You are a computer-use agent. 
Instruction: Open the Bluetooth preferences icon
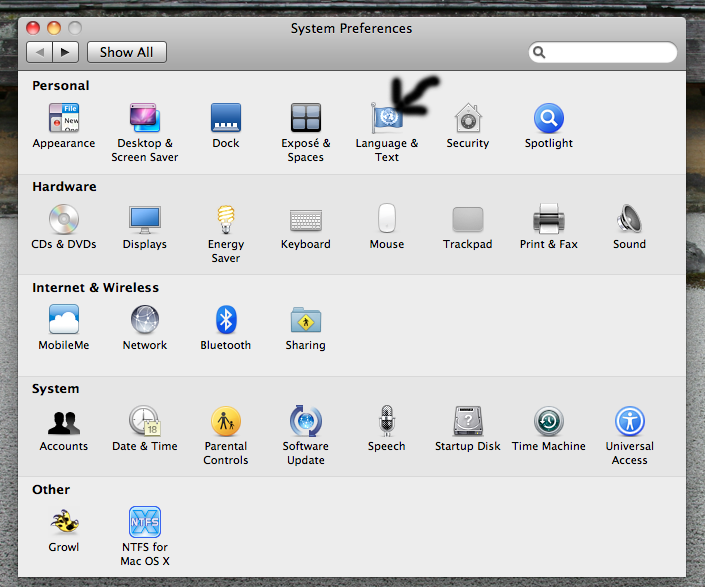pos(226,320)
